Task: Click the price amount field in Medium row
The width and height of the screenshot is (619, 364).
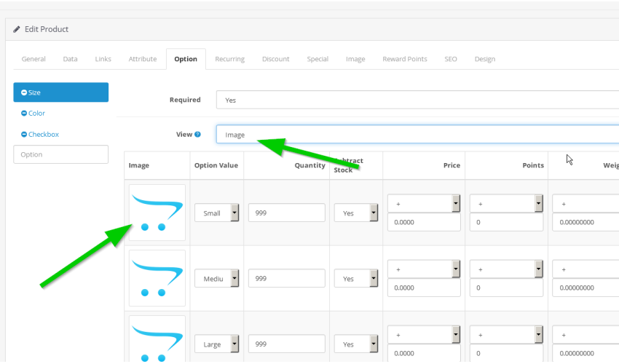Action: pos(424,288)
